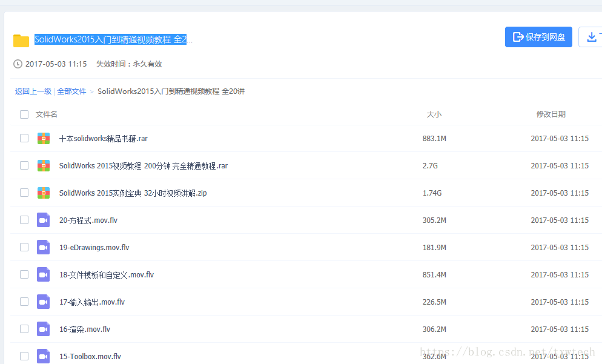Check the box for SolidWorks 2015实例宝典 zip
This screenshot has width=602, height=364.
pyautogui.click(x=24, y=193)
